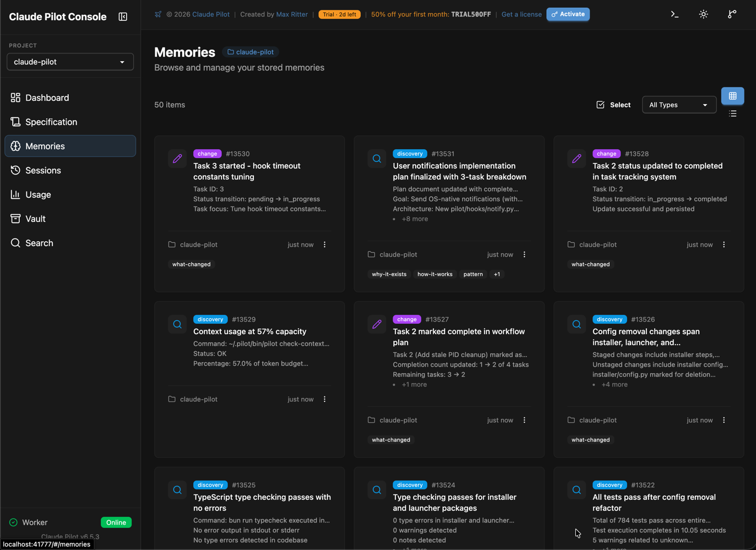Screen dimensions: 756x550
Task: Go to the Specification section
Action: [51, 122]
